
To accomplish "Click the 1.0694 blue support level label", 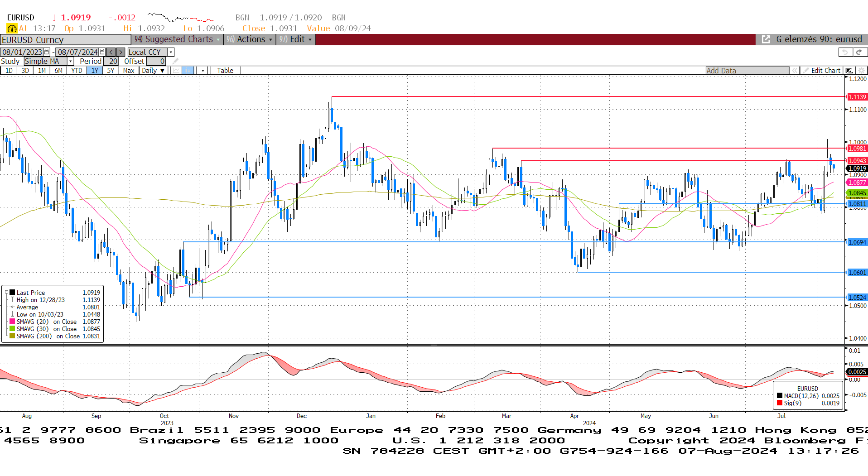I will point(857,242).
